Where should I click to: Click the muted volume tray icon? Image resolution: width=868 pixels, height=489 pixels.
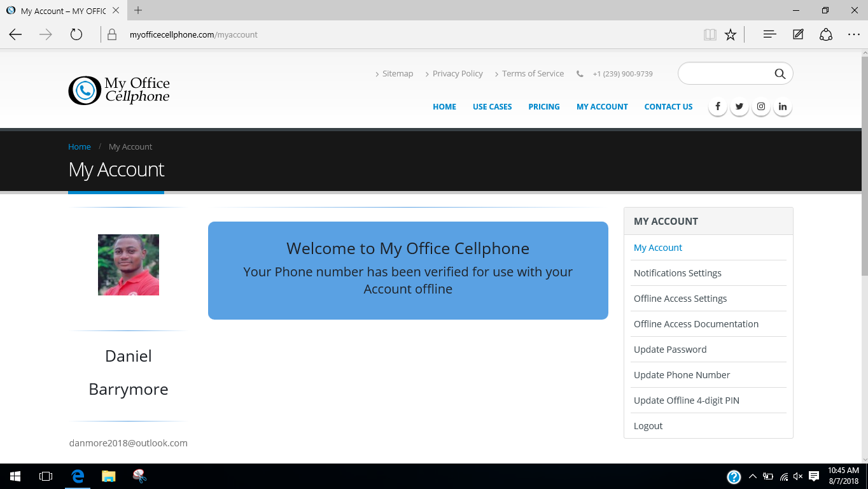click(798, 476)
